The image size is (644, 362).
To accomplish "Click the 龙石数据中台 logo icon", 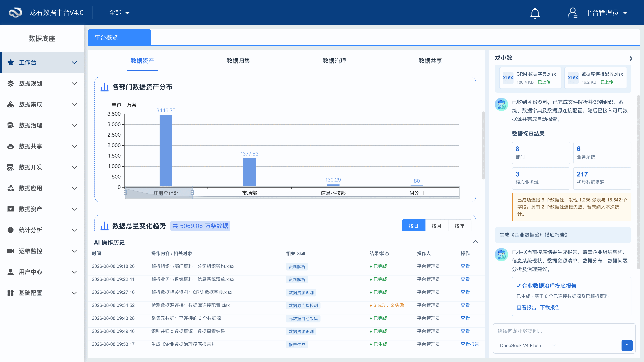I will [15, 13].
